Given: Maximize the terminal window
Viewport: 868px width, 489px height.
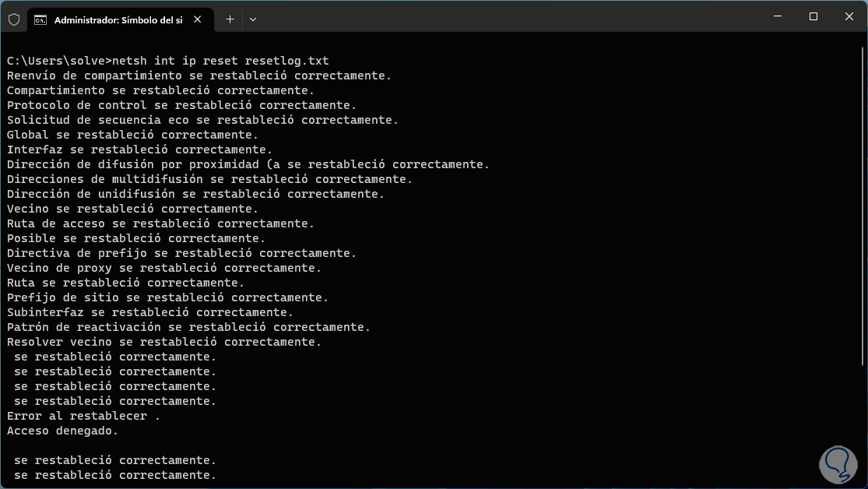Looking at the screenshot, I should pyautogui.click(x=814, y=16).
